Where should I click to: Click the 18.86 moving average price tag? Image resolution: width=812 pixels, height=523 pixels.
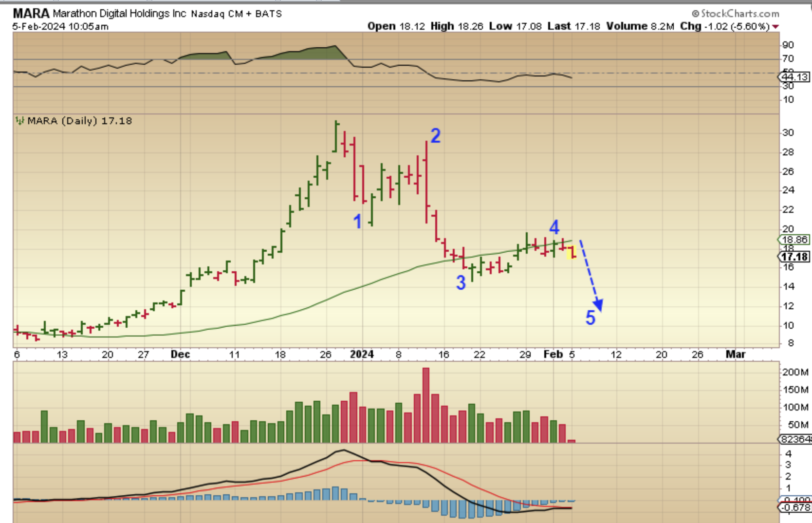point(794,240)
